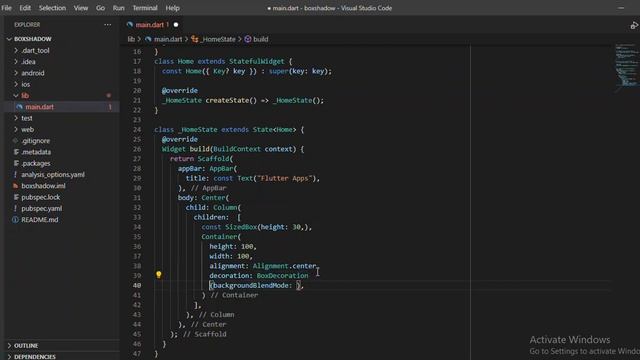640x360 pixels.
Task: Collapse the lib folder
Action: tap(25, 96)
